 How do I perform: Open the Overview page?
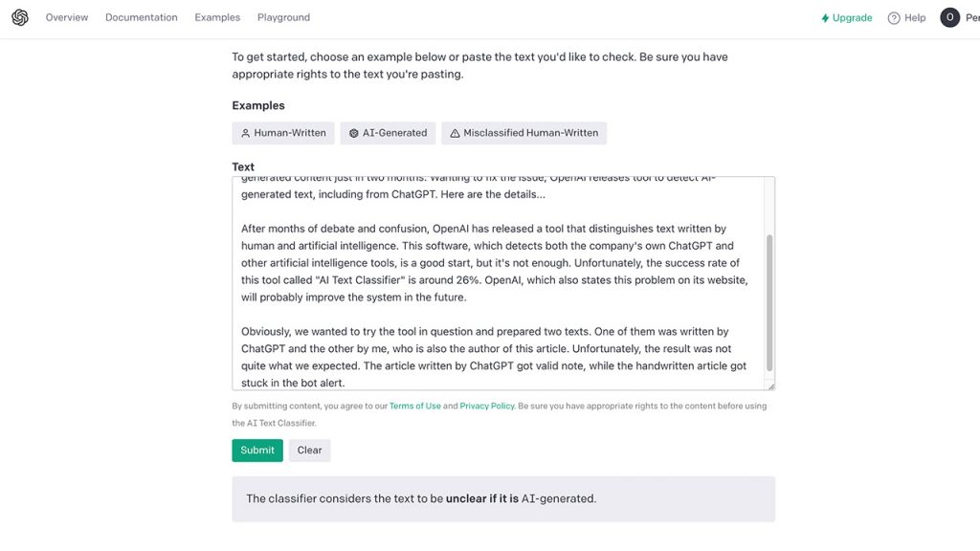tap(66, 16)
